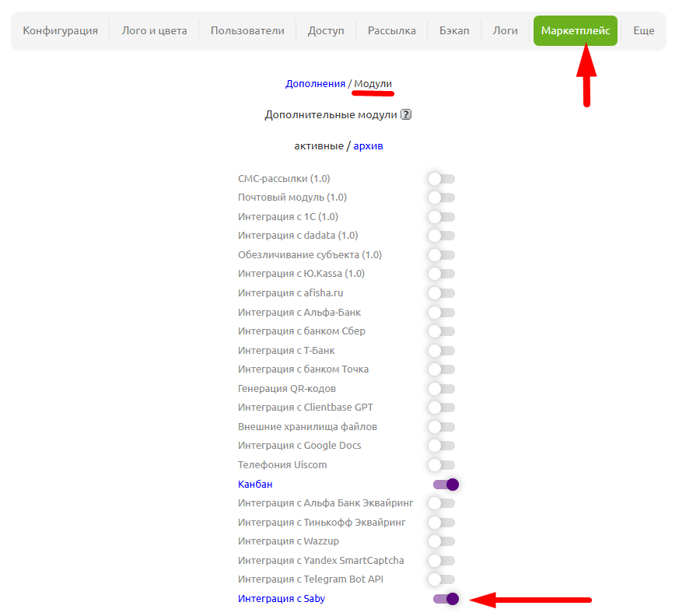Open the архив modules link
The height and width of the screenshot is (616, 679).
tap(368, 145)
